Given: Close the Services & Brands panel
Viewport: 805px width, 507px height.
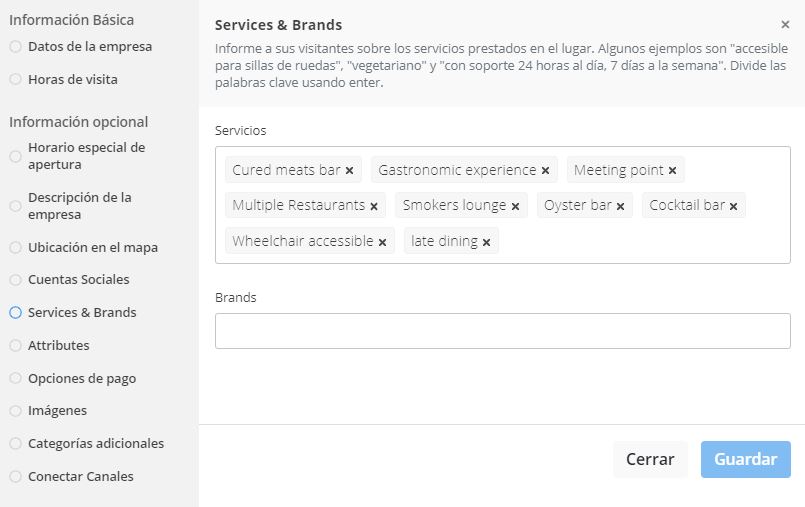Looking at the screenshot, I should point(785,25).
